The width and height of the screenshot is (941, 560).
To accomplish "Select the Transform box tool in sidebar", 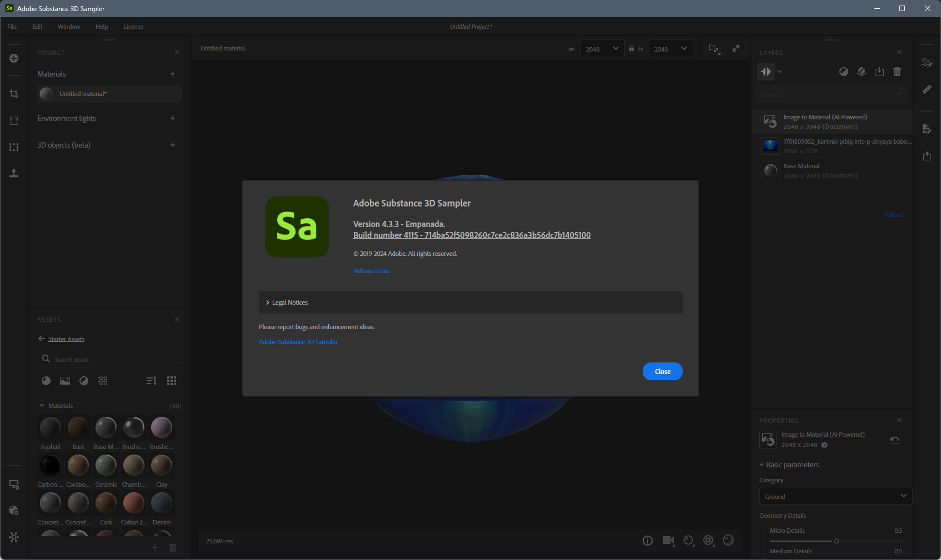I will click(x=14, y=147).
